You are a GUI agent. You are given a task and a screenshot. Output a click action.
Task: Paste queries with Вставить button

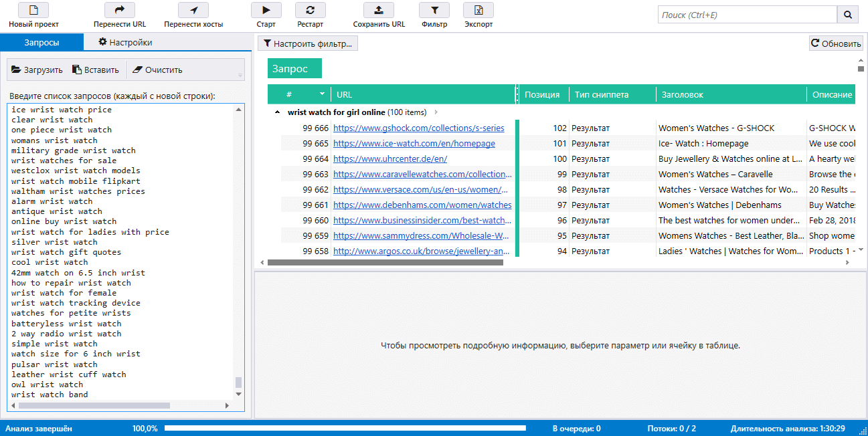[95, 70]
